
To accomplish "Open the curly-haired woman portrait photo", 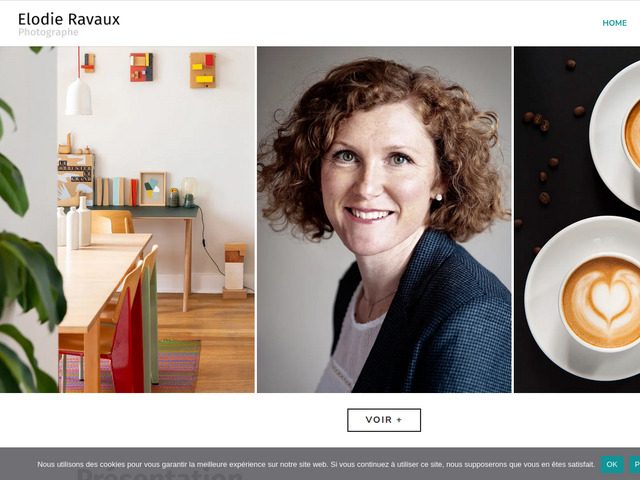I will [384, 220].
